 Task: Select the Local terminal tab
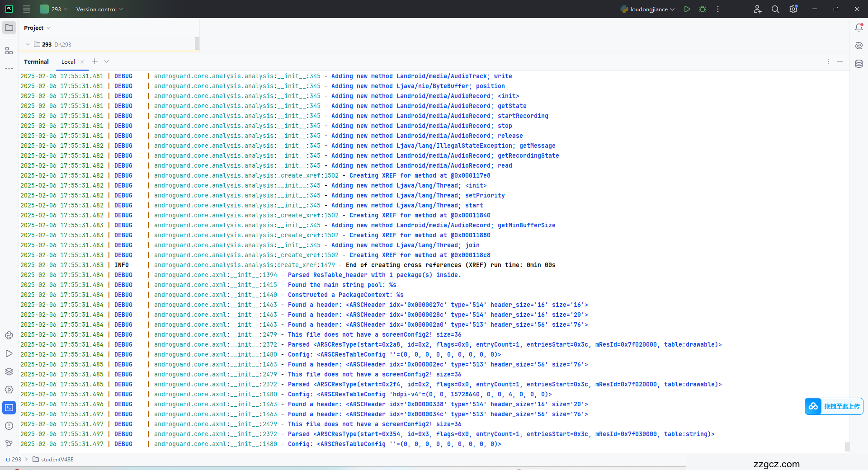coord(68,62)
